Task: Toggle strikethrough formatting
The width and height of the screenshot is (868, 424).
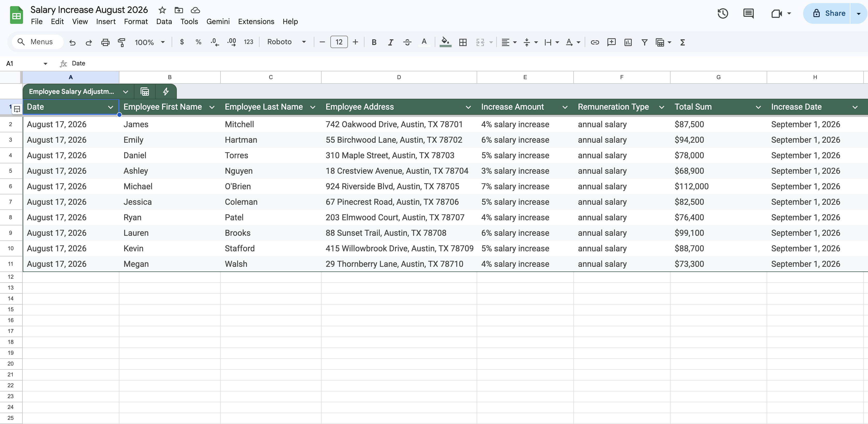Action: [407, 42]
